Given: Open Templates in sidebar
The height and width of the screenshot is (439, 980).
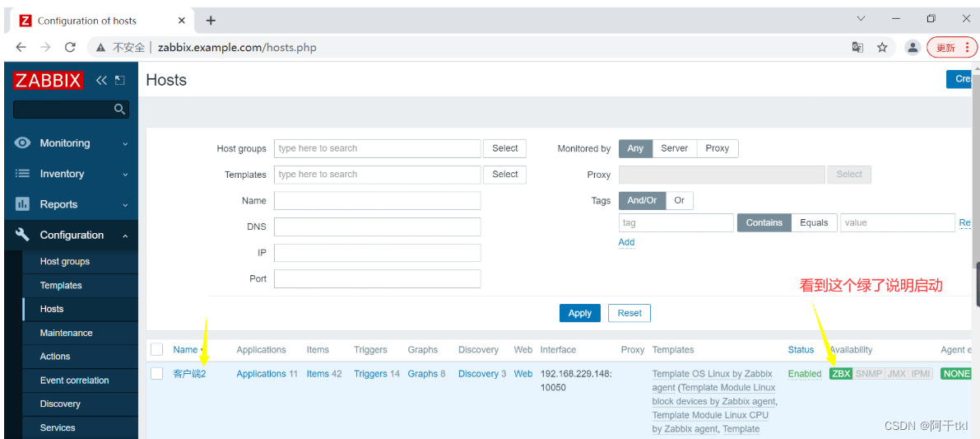Looking at the screenshot, I should pos(61,285).
